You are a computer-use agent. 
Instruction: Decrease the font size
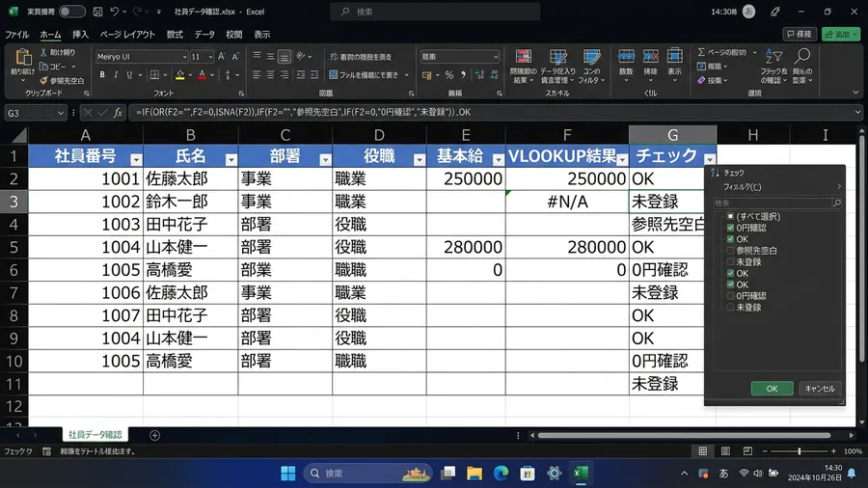click(235, 57)
